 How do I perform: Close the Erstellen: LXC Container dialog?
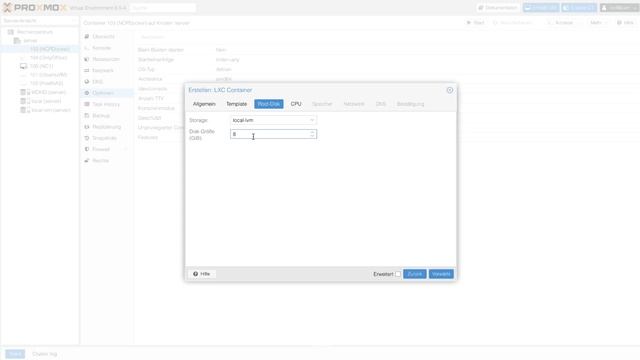[449, 90]
